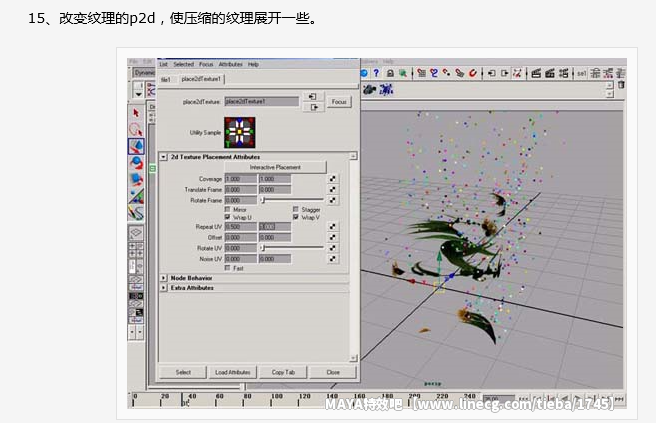This screenshot has height=423, width=656.
Task: Click the output connections icon in status line
Action: coord(505,73)
